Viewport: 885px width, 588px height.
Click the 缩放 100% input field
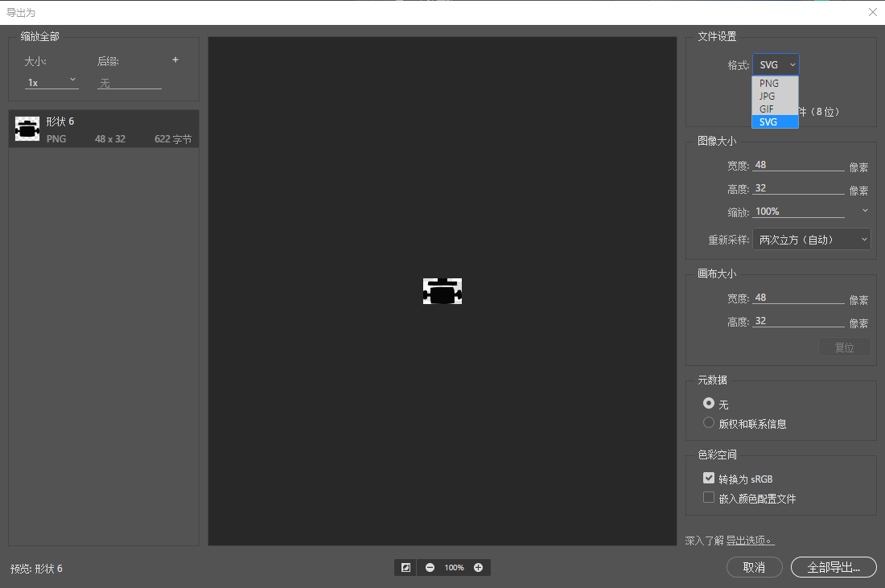click(799, 211)
